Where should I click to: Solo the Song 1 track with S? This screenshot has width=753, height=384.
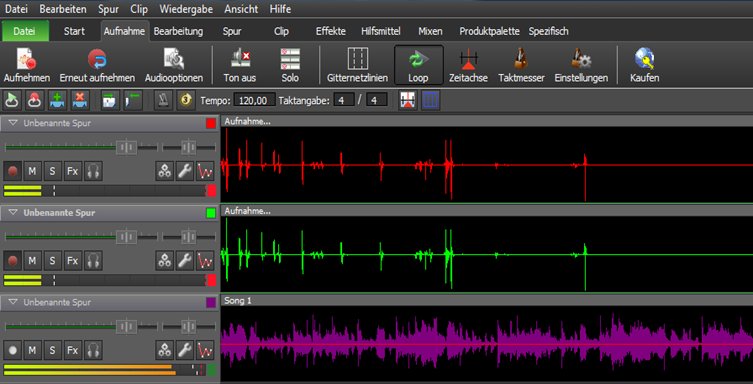click(x=52, y=350)
